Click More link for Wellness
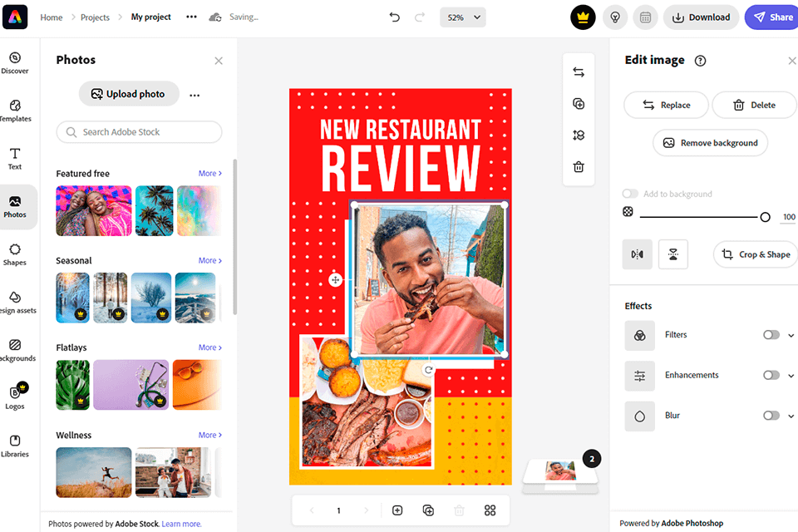The width and height of the screenshot is (798, 532). click(209, 435)
